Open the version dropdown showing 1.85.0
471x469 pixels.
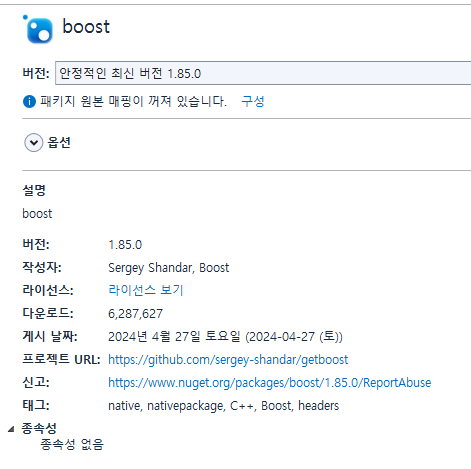tap(263, 73)
